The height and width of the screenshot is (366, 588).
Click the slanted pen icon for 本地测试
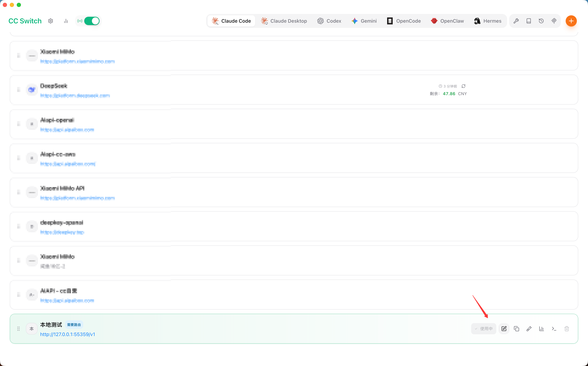coord(529,329)
